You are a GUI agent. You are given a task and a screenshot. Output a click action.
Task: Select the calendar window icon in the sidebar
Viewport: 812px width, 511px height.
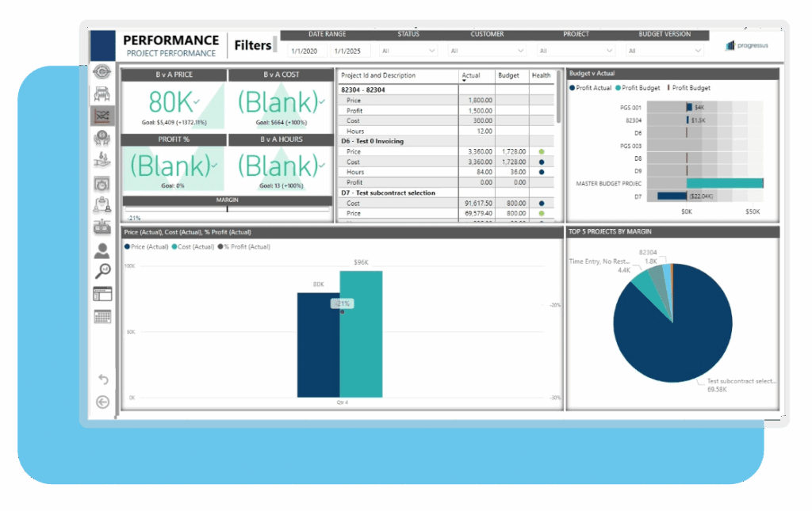coord(102,294)
